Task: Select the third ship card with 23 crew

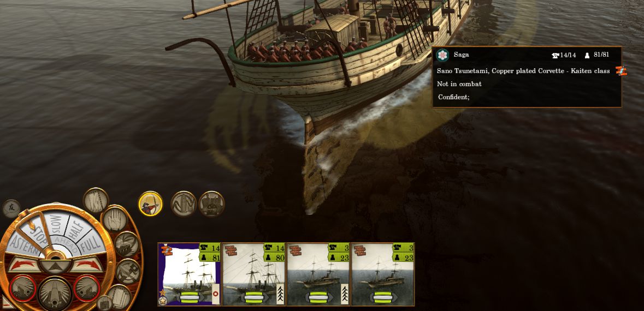Action: tap(318, 274)
